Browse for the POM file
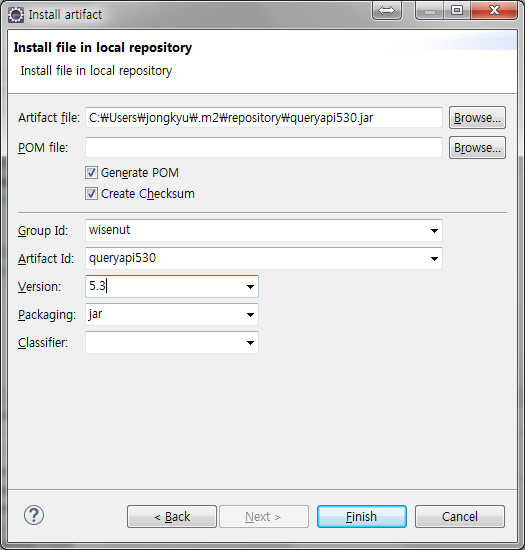Viewport: 525px width, 550px height. 477,148
